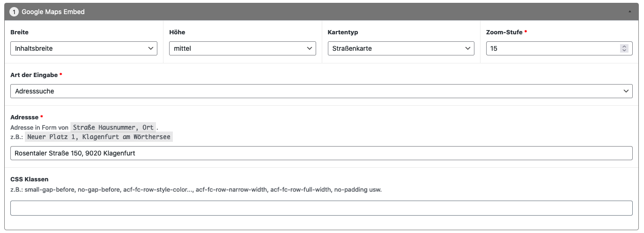Click the Google Maps Embed header title
Screen dimensions: 644x233
pos(53,12)
